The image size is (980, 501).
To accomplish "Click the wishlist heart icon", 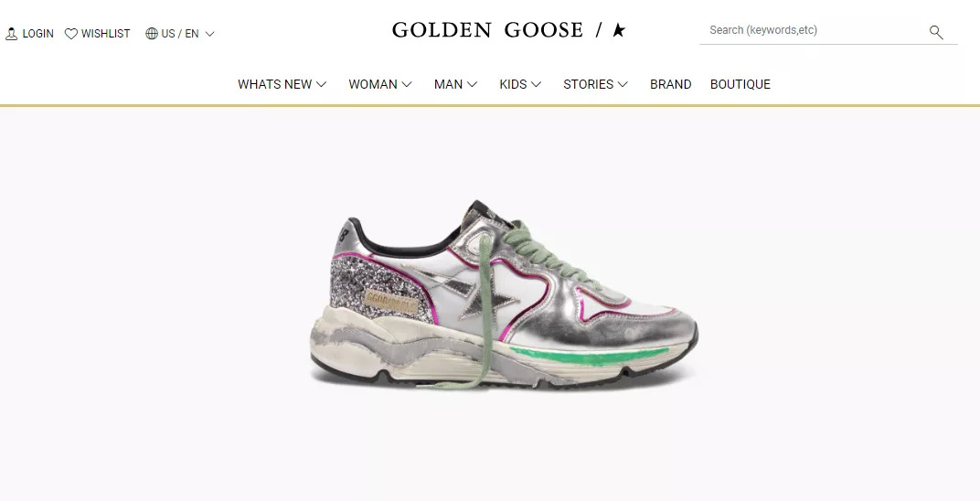I will coord(71,34).
